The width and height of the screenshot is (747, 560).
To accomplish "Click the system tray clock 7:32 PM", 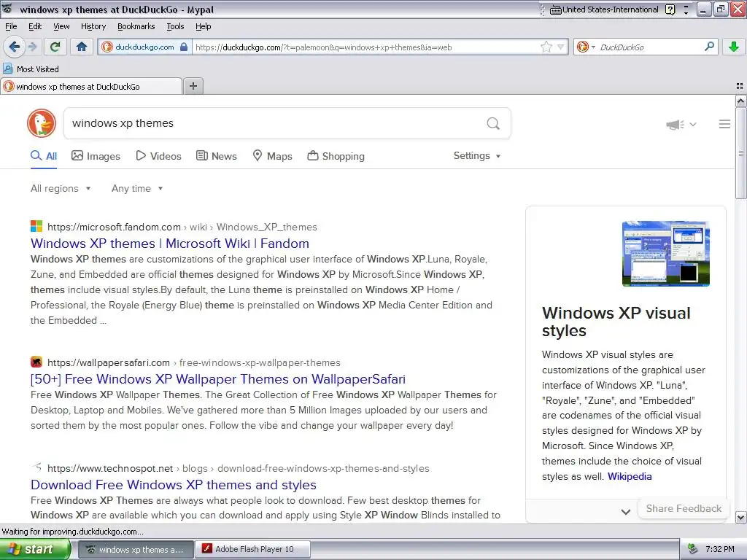I will point(720,549).
